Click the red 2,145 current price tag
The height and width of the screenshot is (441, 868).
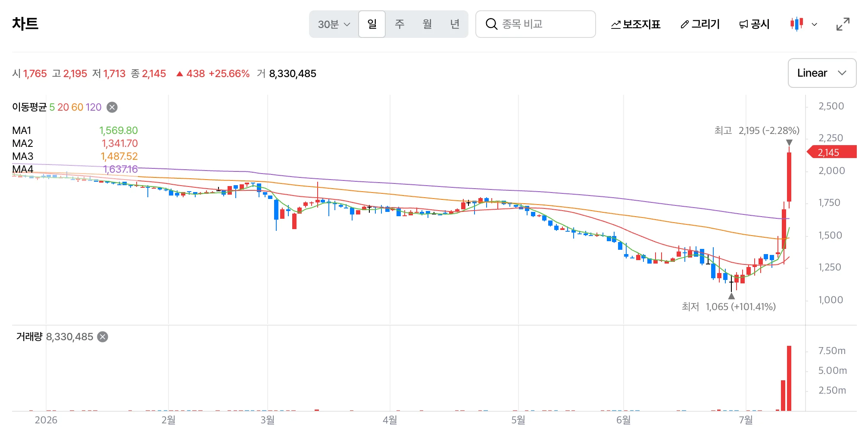click(x=831, y=152)
